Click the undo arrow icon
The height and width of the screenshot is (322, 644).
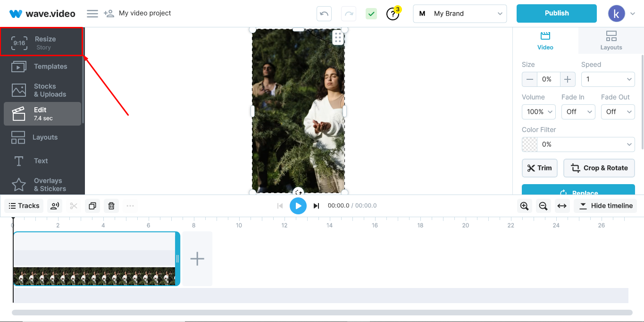[324, 14]
